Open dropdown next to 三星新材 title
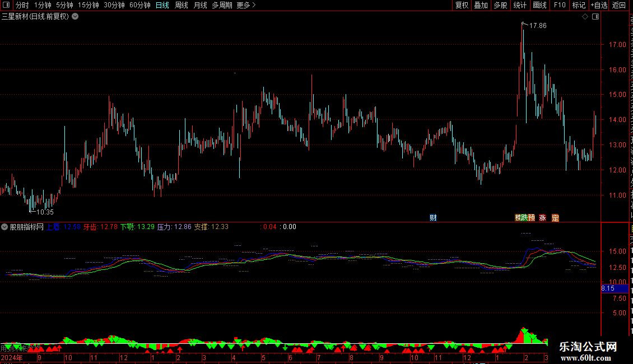 (x=75, y=17)
